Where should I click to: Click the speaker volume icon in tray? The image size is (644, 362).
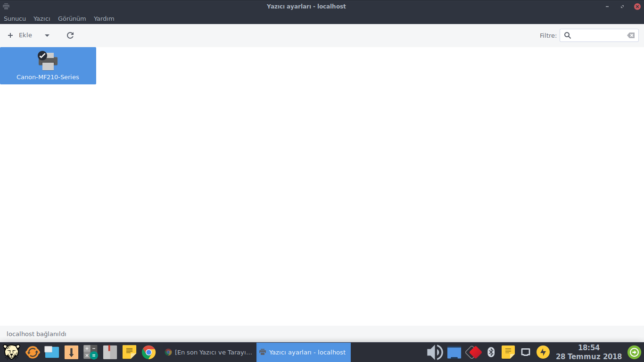[434, 352]
